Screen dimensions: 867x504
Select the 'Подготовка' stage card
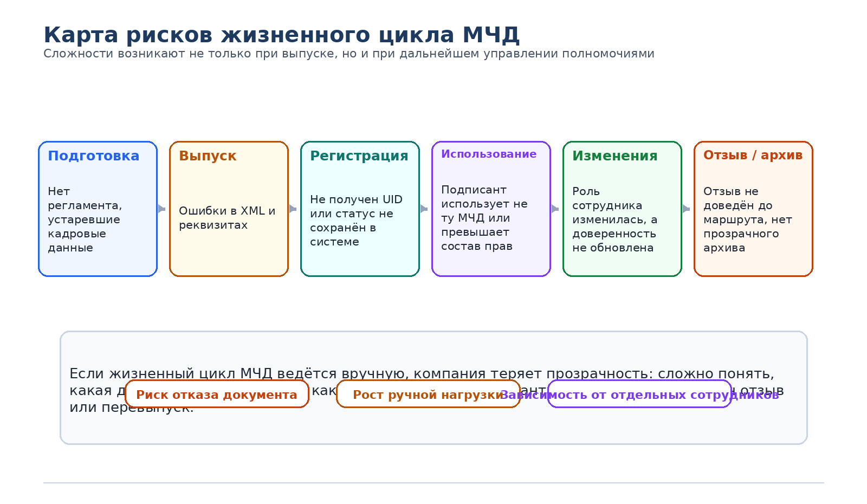click(98, 209)
